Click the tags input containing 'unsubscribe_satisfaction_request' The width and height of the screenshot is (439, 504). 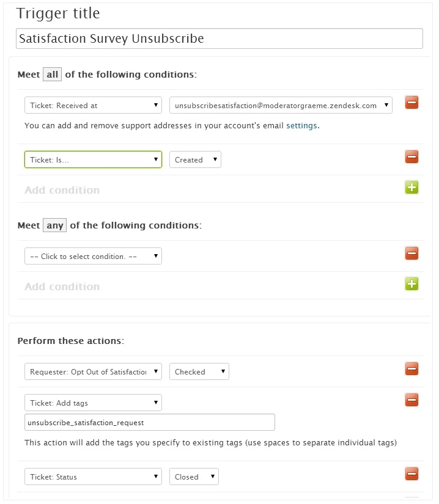pos(150,422)
